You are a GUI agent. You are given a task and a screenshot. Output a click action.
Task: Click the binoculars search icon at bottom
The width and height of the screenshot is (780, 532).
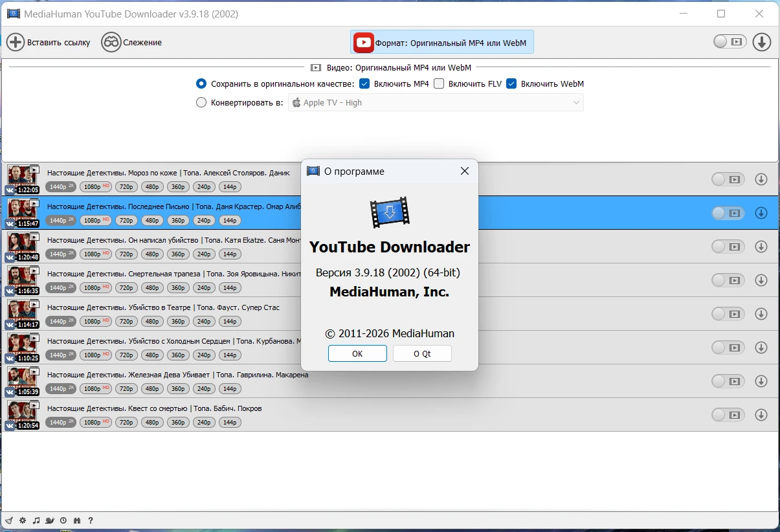[77, 520]
